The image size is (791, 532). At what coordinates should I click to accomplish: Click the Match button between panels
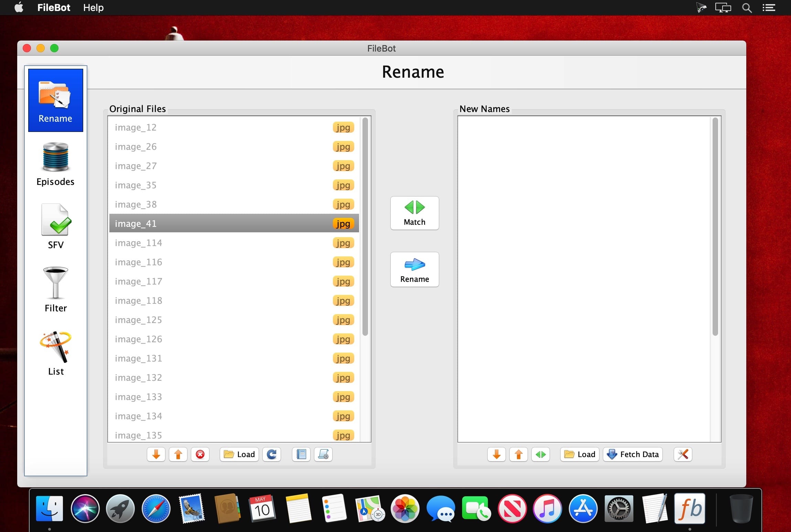[414, 213]
